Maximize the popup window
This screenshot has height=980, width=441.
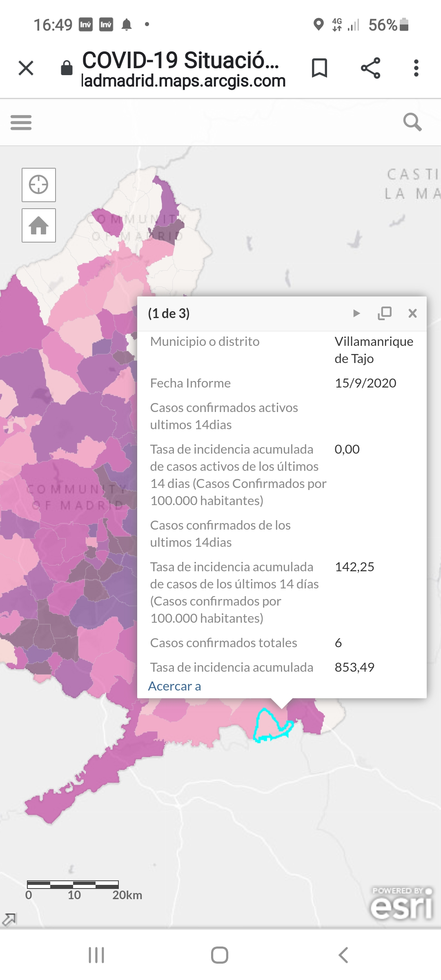(x=385, y=313)
